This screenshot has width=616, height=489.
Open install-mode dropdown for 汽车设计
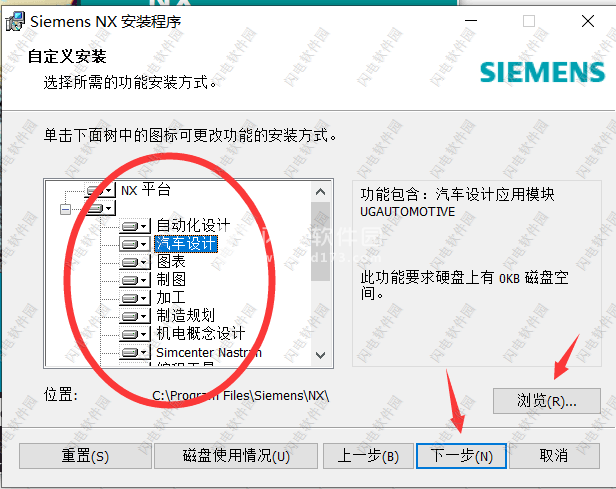click(x=135, y=244)
